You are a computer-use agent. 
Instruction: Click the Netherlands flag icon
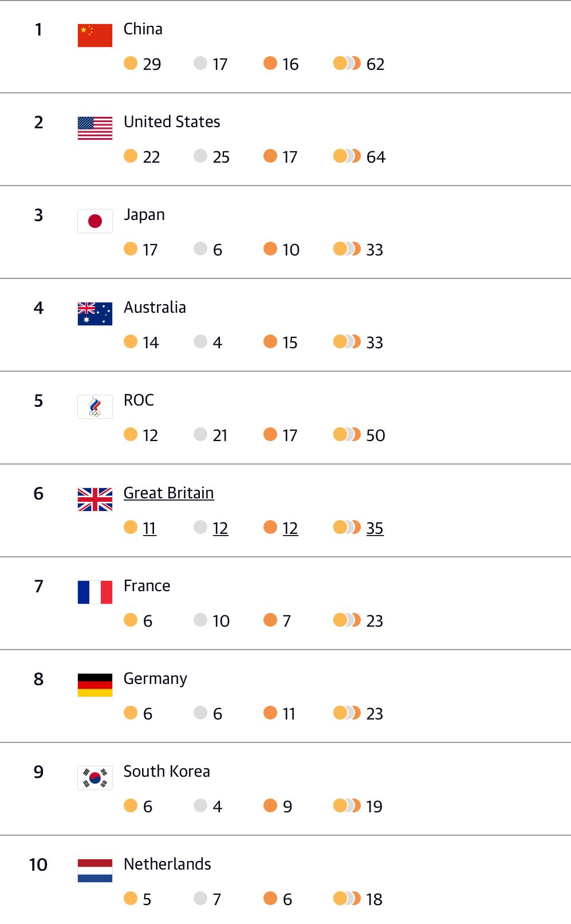coord(95,871)
